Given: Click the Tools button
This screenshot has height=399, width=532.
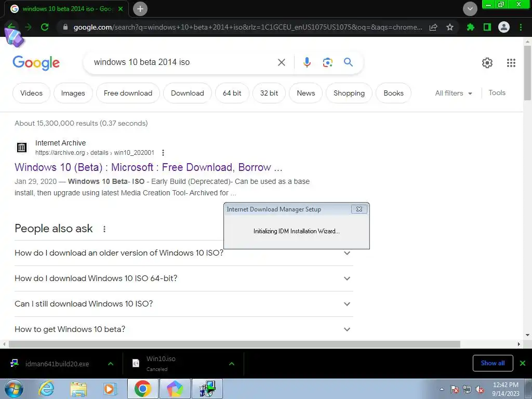Looking at the screenshot, I should 497,92.
